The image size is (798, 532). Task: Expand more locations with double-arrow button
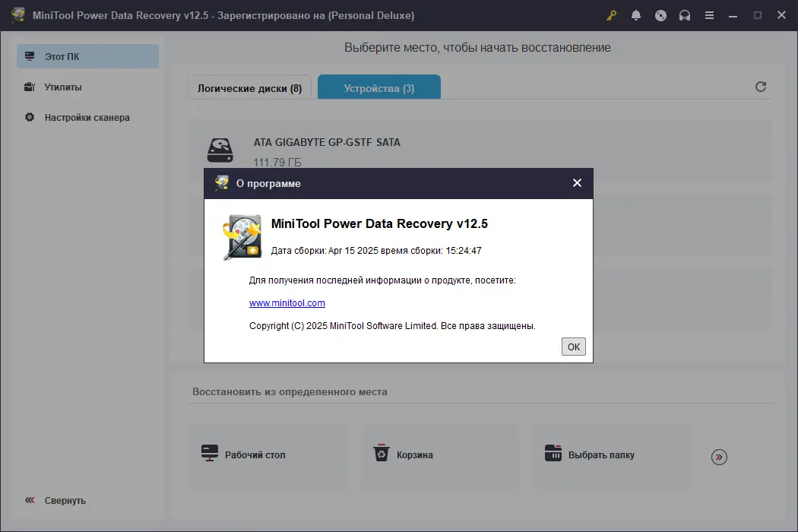[x=719, y=457]
